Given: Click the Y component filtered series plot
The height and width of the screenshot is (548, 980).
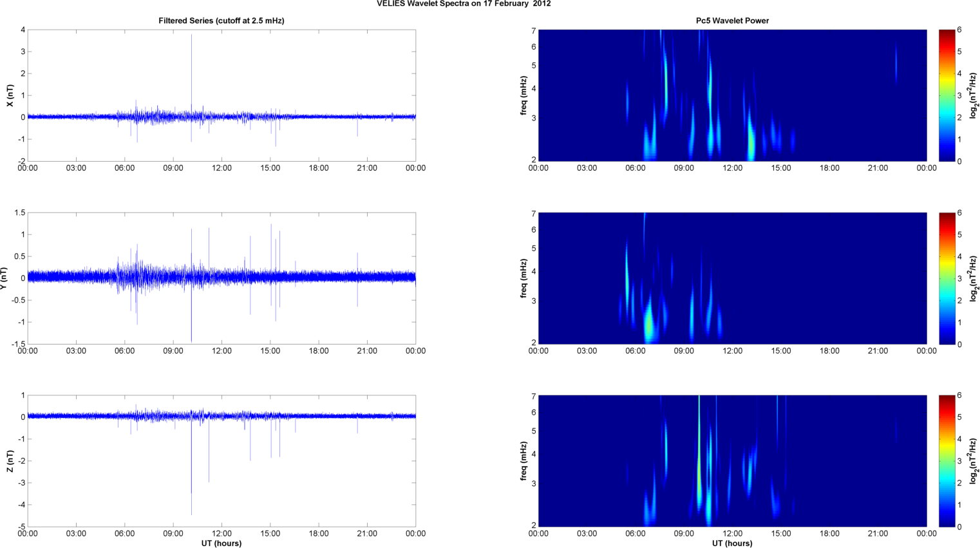Looking at the screenshot, I should [221, 278].
